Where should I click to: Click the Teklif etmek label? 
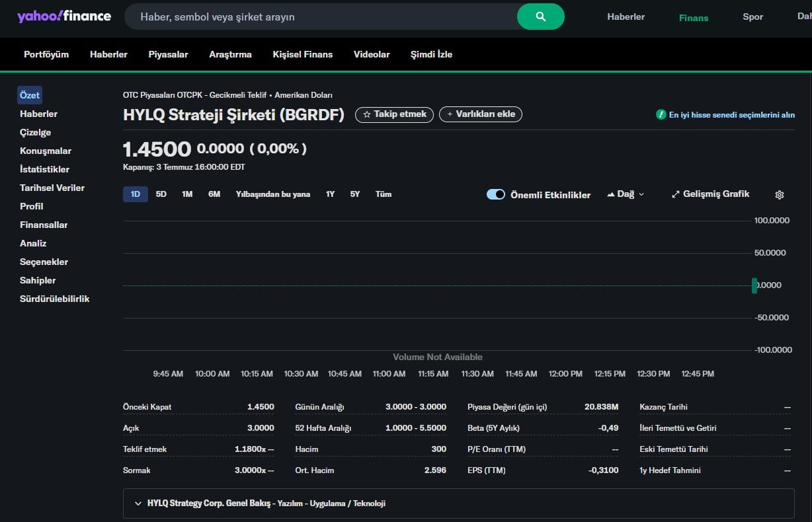pos(145,449)
